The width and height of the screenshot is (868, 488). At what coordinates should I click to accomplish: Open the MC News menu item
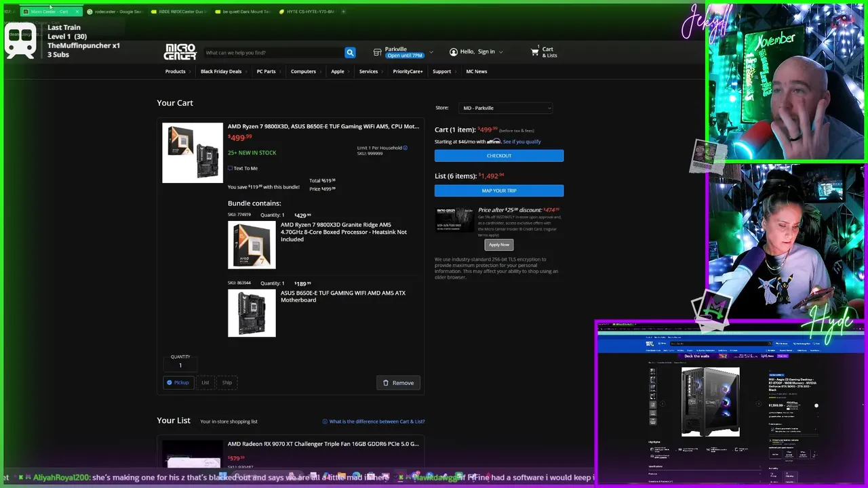[477, 71]
